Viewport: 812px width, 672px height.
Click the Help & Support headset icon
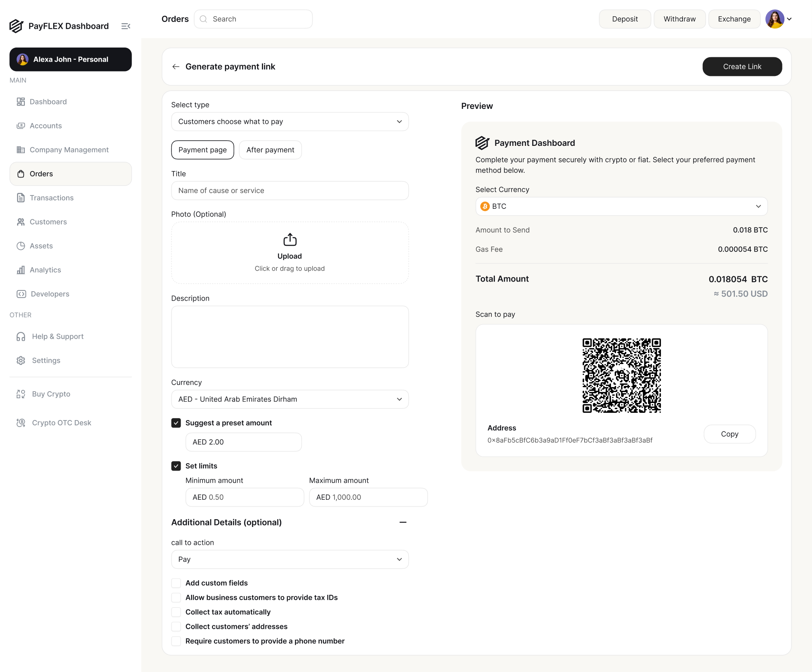[21, 336]
